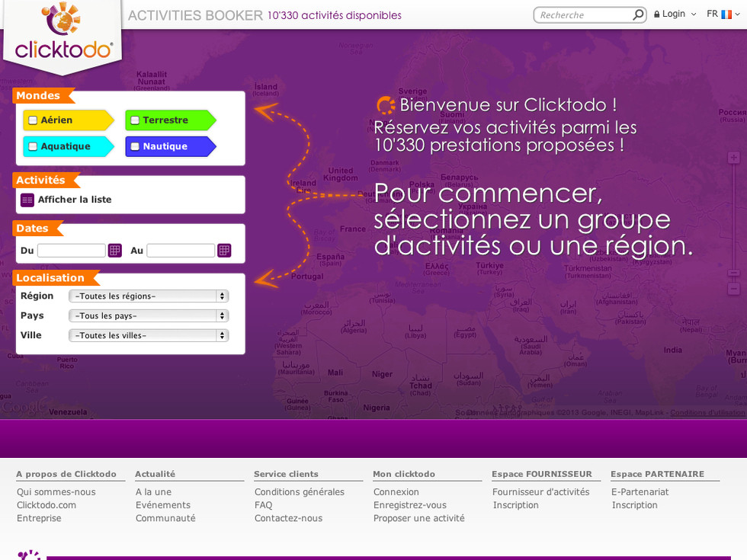Click the Google logo on map
The height and width of the screenshot is (560, 747).
[x=24, y=406]
